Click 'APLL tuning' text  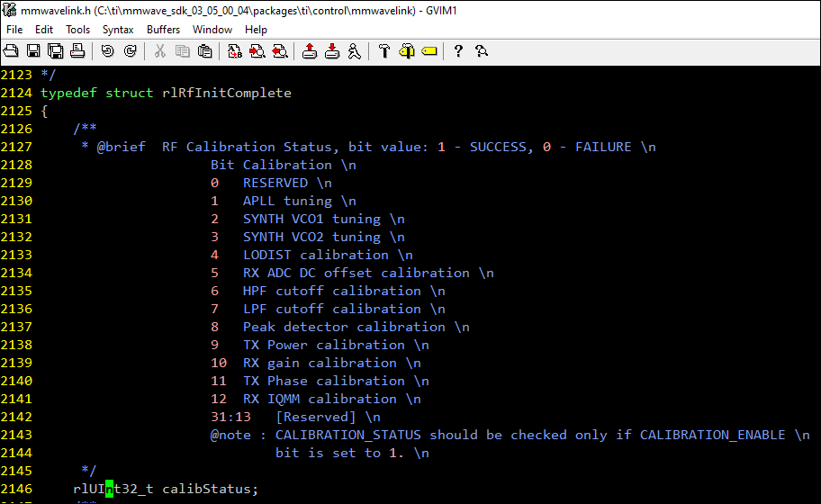287,201
